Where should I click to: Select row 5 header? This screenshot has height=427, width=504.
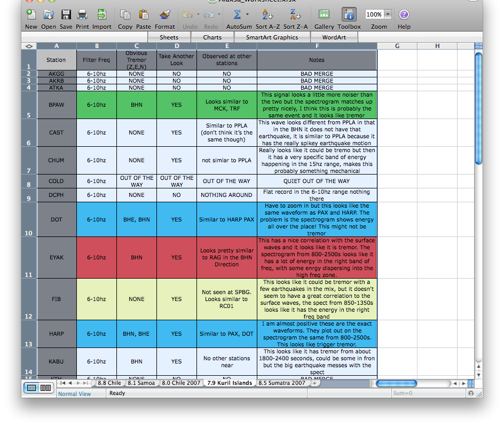(29, 105)
